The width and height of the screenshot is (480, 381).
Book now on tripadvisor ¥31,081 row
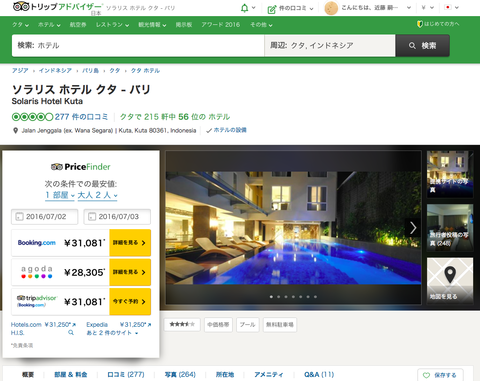click(130, 302)
